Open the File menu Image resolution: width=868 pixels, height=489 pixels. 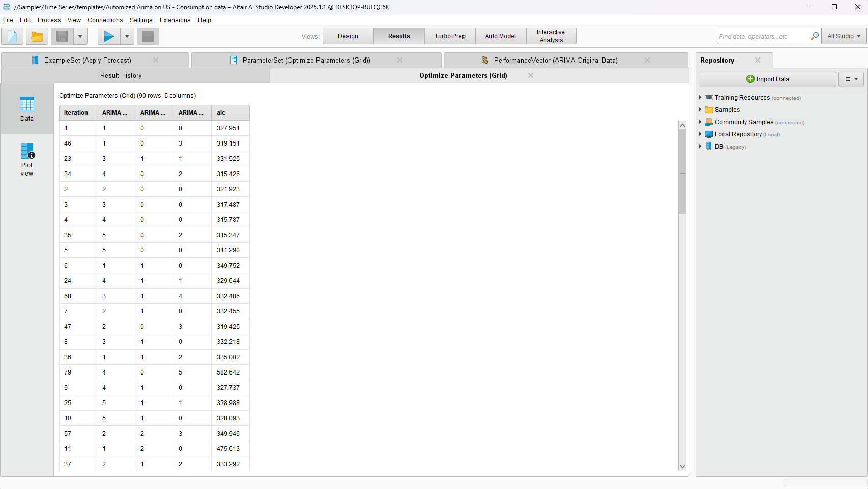tap(8, 20)
